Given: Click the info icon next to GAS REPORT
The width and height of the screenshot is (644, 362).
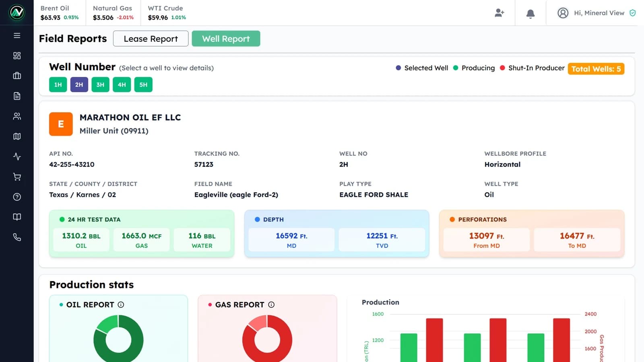Looking at the screenshot, I should 271,304.
